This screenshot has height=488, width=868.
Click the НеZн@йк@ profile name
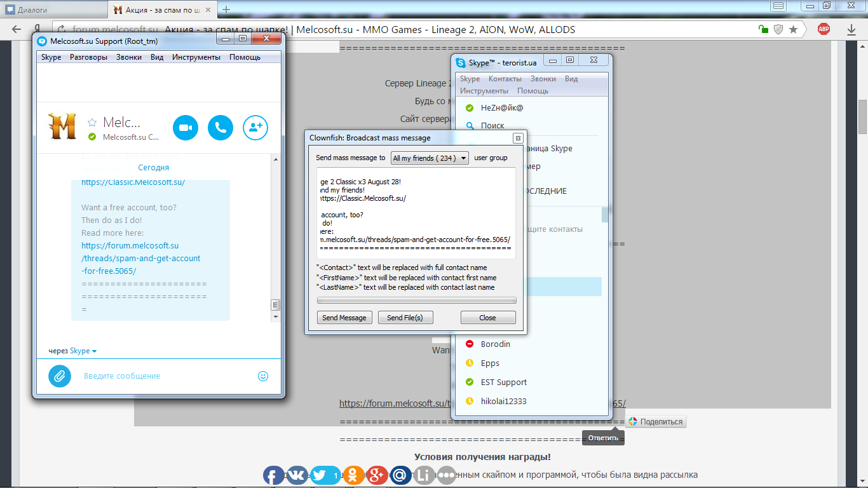click(502, 108)
